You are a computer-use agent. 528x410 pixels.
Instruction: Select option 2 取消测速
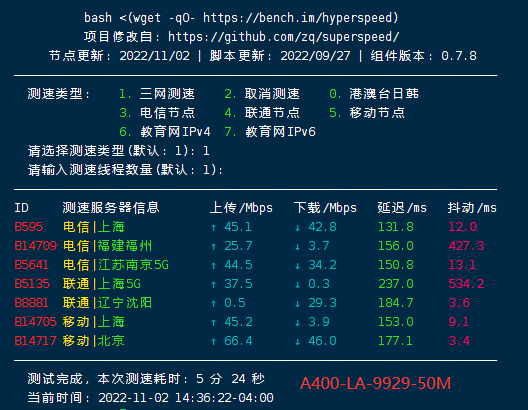pos(262,94)
